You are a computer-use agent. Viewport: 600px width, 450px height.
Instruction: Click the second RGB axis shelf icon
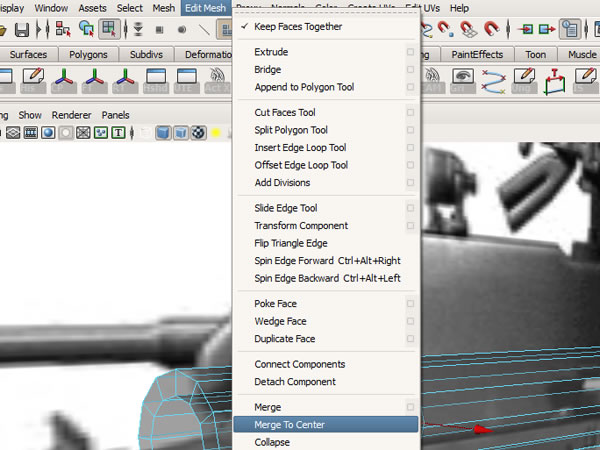point(95,81)
